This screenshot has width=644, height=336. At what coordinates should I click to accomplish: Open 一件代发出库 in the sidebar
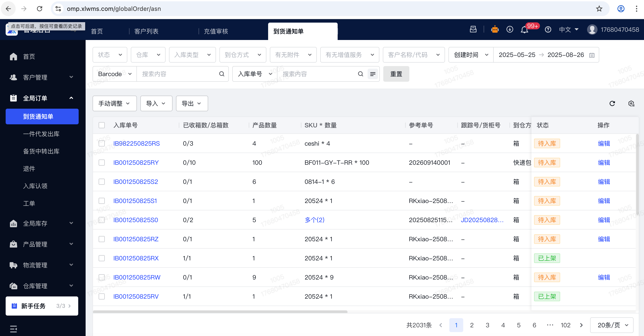coord(41,134)
